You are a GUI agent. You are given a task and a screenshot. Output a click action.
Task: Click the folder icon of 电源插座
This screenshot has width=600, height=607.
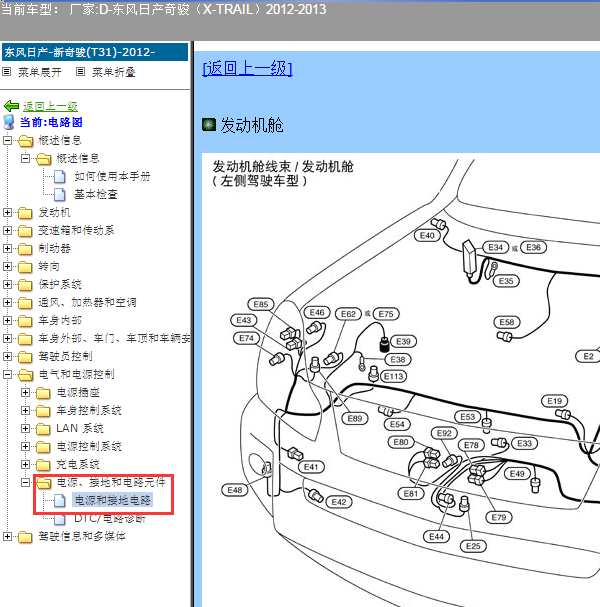tap(43, 393)
